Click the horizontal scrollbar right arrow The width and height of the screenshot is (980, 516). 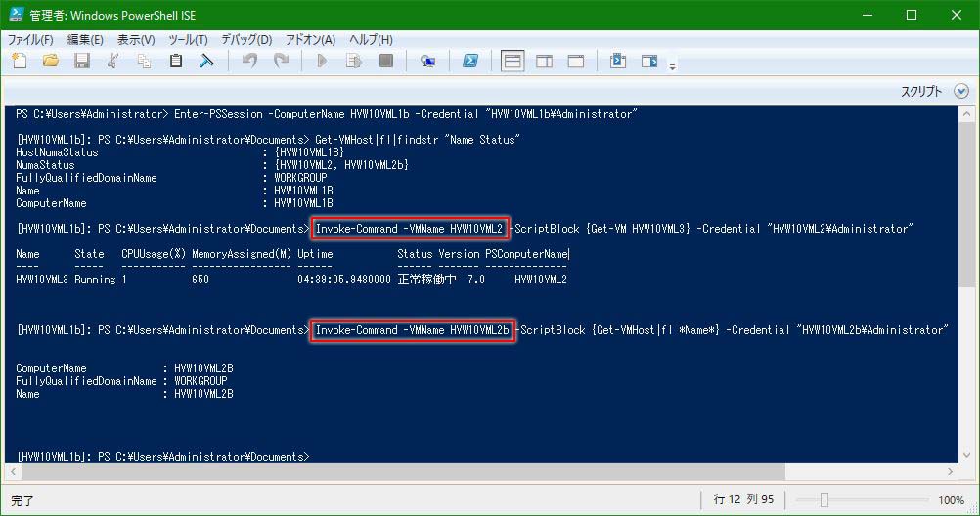coord(950,472)
